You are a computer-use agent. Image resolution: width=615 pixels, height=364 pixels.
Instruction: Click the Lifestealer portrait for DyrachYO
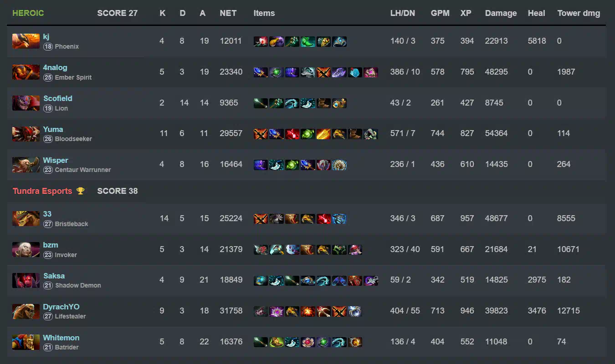click(x=26, y=311)
